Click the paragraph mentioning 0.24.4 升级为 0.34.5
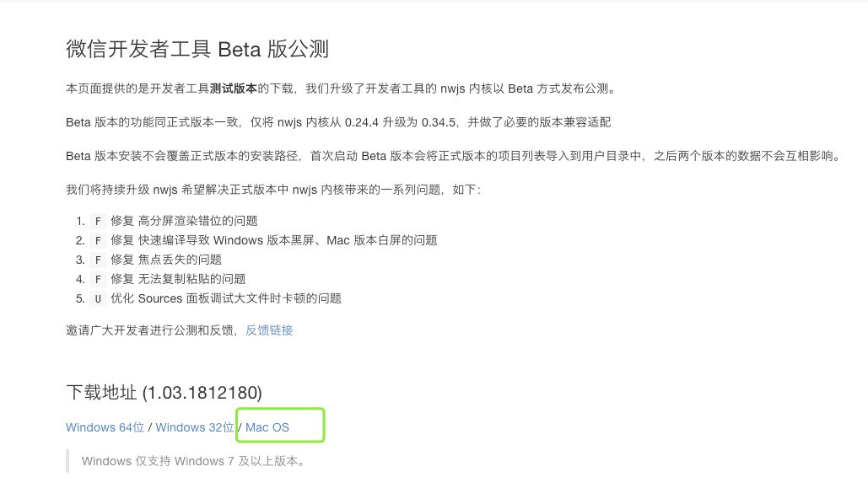The width and height of the screenshot is (868, 488). pyautogui.click(x=338, y=122)
